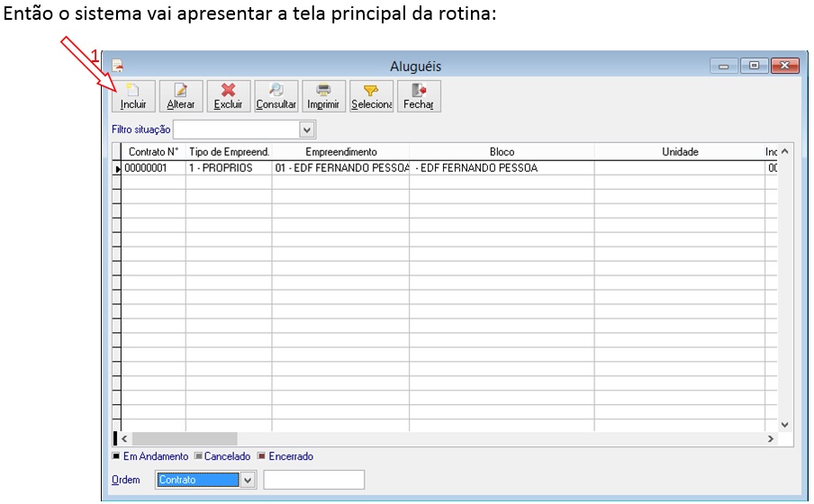Image resolution: width=814 pixels, height=504 pixels.
Task: Click the Unidade column header
Action: pos(680,152)
